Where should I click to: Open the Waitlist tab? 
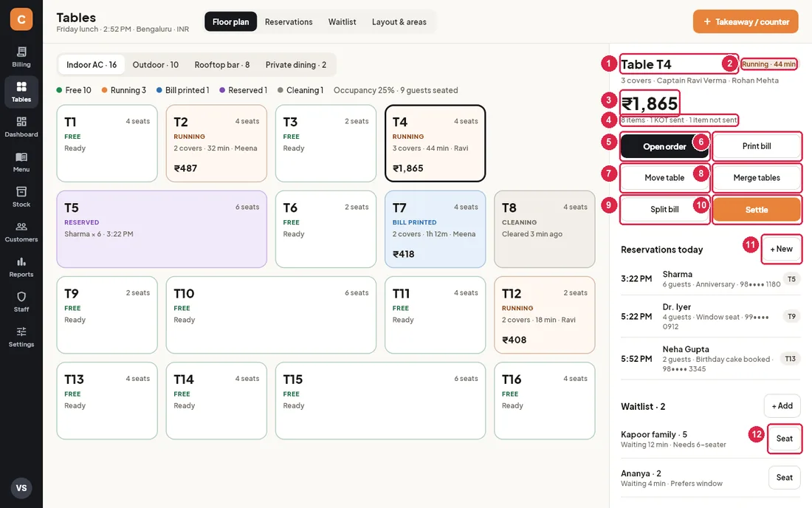tap(342, 21)
